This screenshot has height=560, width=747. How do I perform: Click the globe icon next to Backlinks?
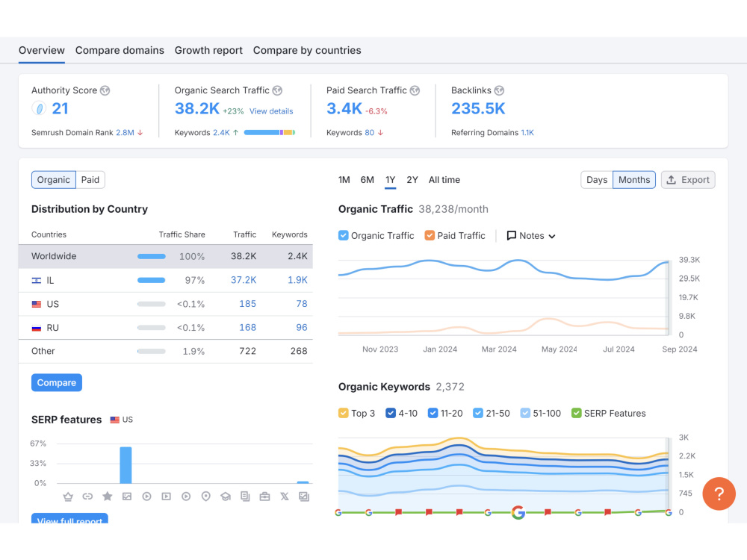[x=499, y=90]
